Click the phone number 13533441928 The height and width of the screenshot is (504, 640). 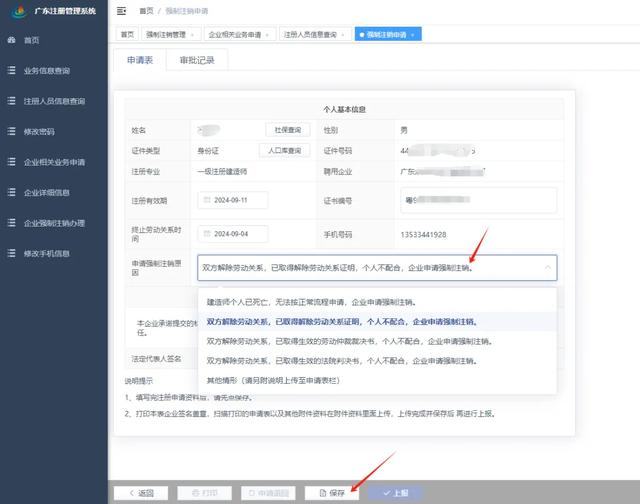tap(423, 235)
